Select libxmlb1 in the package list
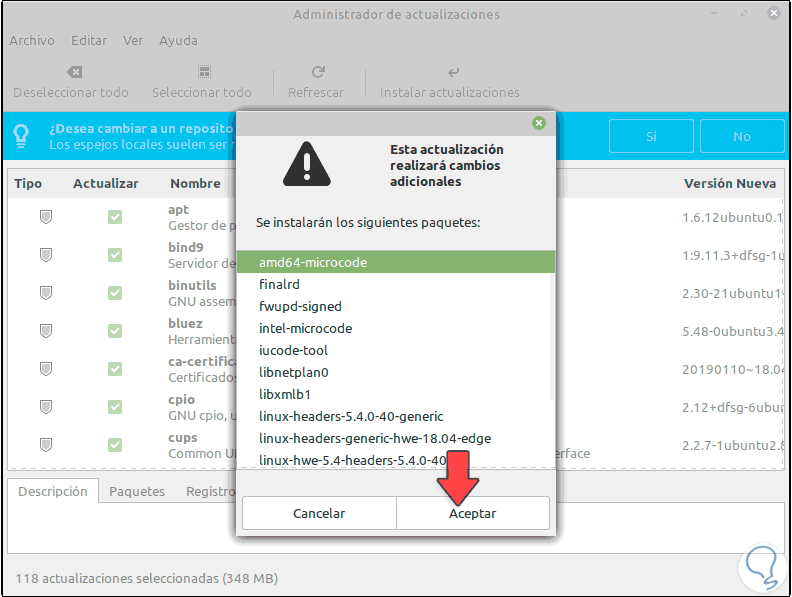 (x=395, y=394)
